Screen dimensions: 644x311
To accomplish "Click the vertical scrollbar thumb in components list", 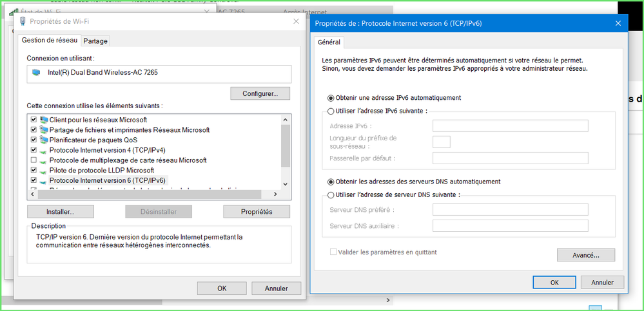I will (286, 146).
